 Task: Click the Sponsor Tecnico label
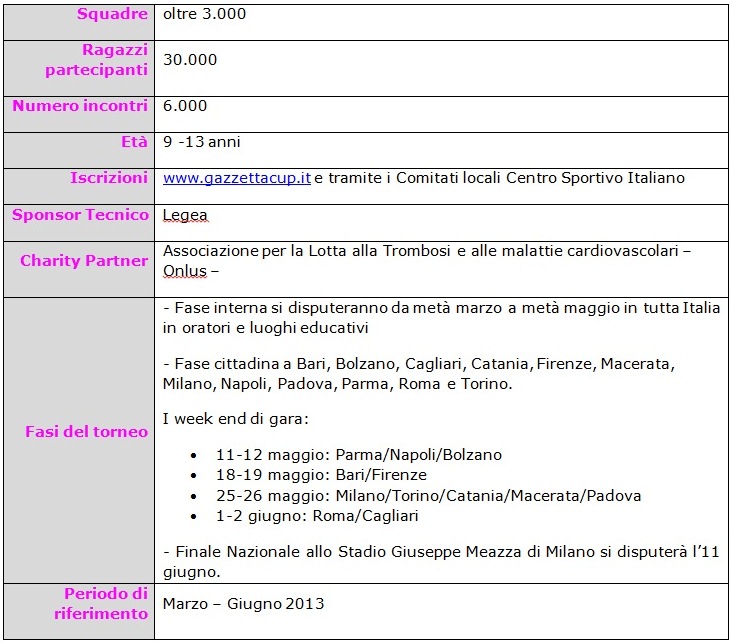[x=79, y=215]
